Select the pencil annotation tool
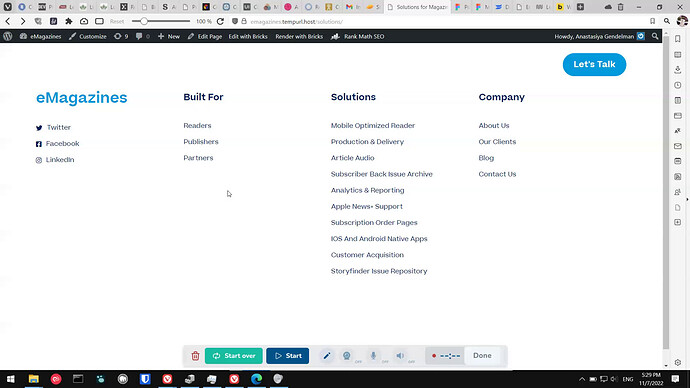 [x=327, y=355]
